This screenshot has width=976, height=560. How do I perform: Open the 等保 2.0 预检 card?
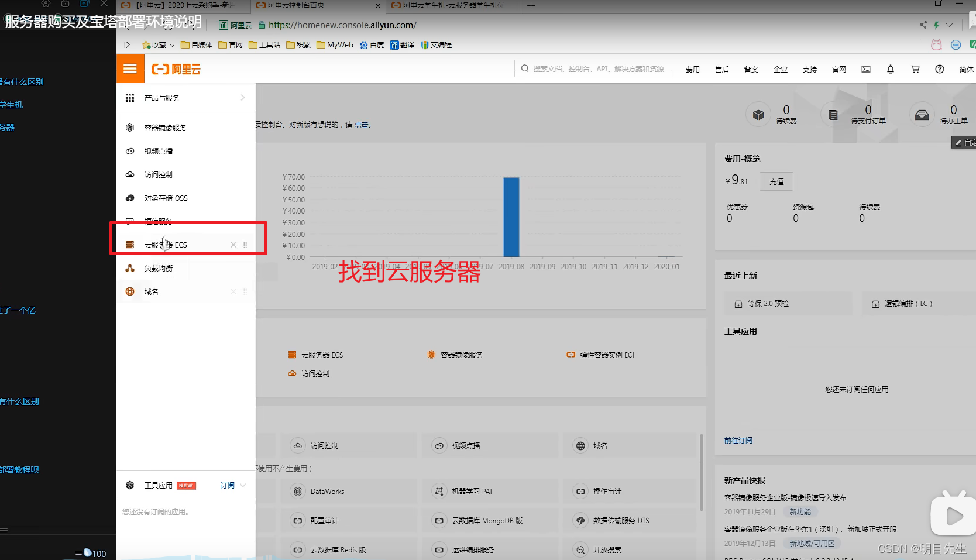[x=788, y=304]
